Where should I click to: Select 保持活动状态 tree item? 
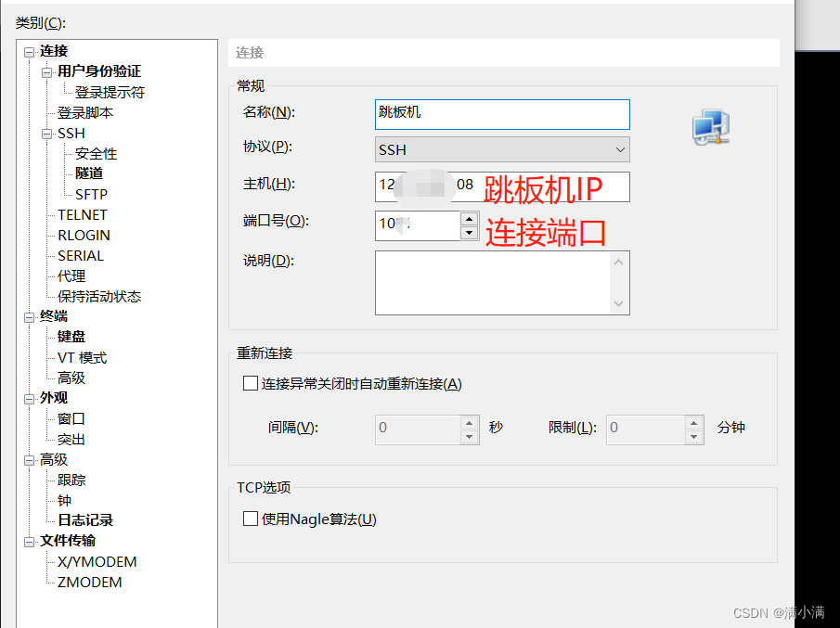[99, 296]
